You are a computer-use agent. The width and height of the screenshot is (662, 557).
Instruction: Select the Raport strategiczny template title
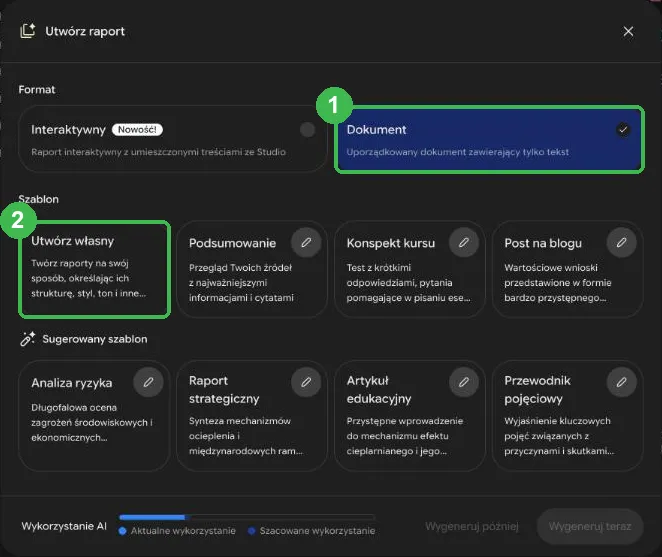pos(224,390)
